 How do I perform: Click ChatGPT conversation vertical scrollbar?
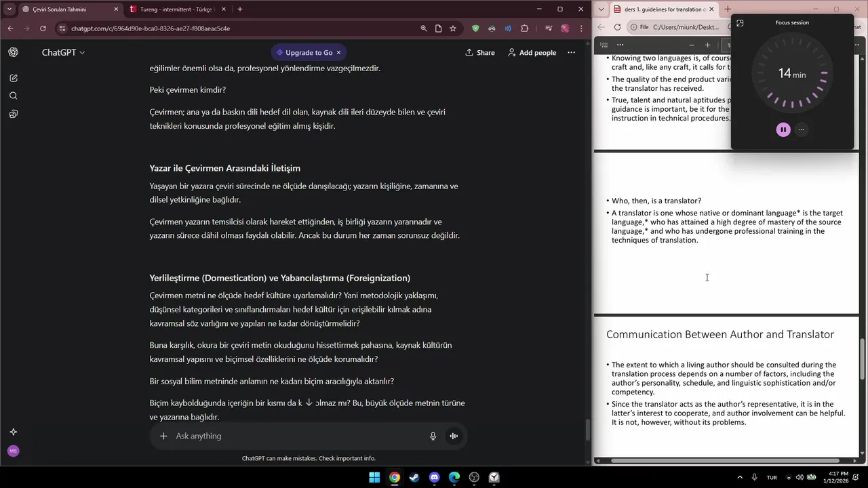[587, 430]
